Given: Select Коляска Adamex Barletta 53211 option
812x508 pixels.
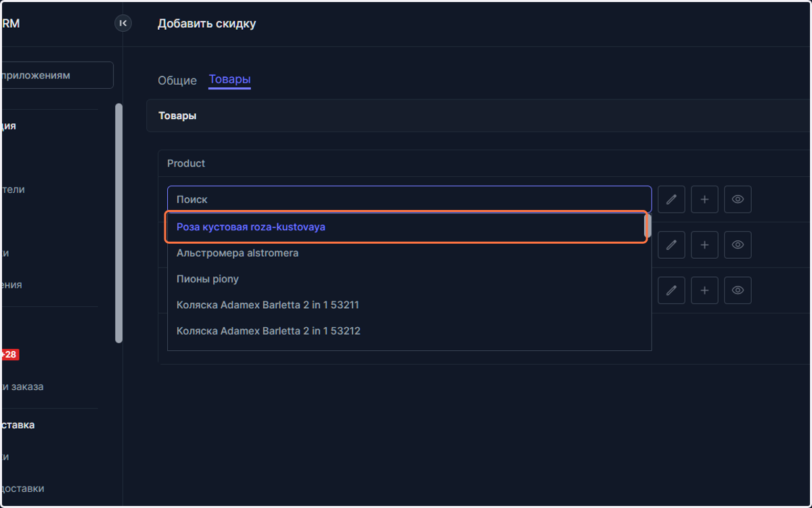Looking at the screenshot, I should coord(406,305).
